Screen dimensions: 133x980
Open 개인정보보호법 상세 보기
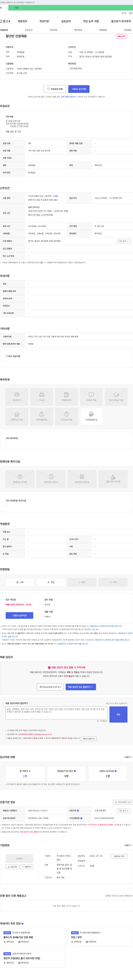tap(50, 687)
